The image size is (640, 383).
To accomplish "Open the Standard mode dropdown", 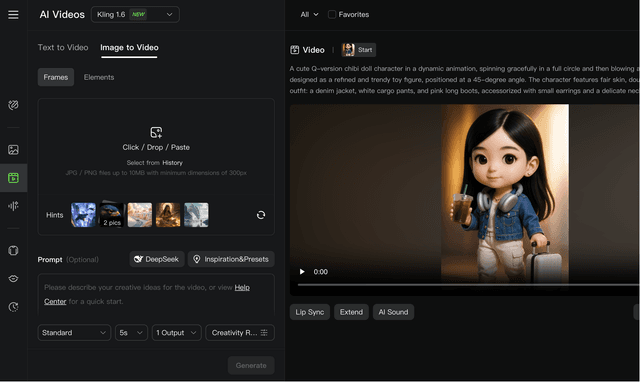I will click(x=74, y=333).
